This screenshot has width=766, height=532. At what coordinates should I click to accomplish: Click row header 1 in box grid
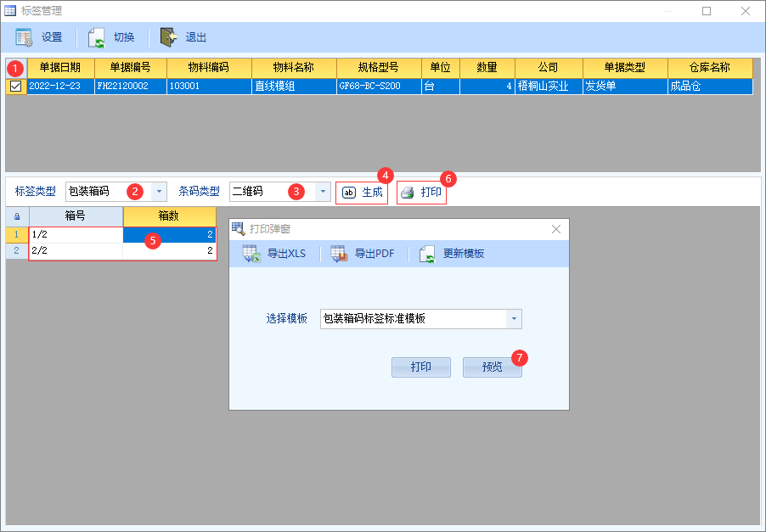point(17,235)
